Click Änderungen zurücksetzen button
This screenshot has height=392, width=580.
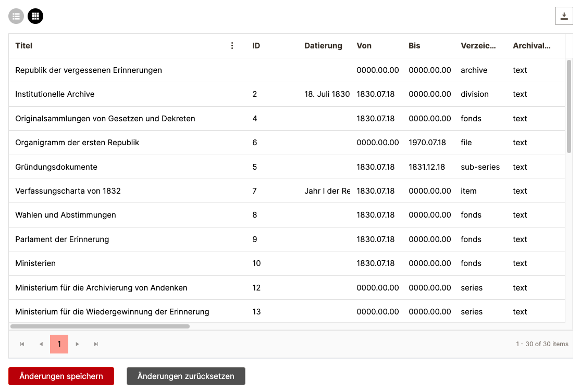point(186,376)
